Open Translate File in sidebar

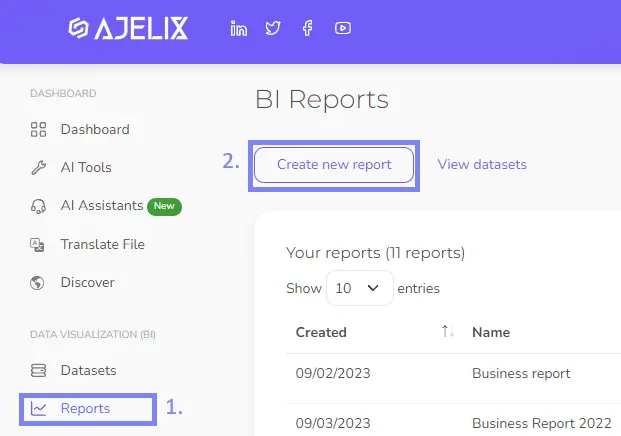click(x=103, y=244)
